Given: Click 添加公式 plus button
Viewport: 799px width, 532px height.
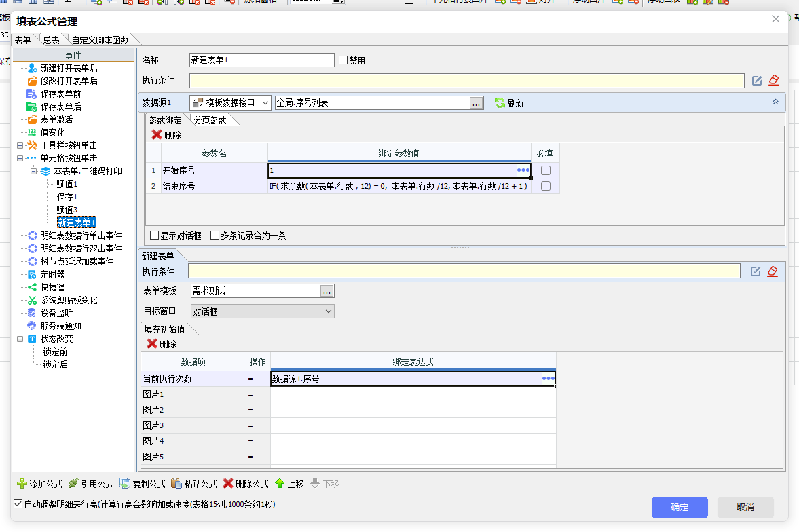Looking at the screenshot, I should point(39,484).
